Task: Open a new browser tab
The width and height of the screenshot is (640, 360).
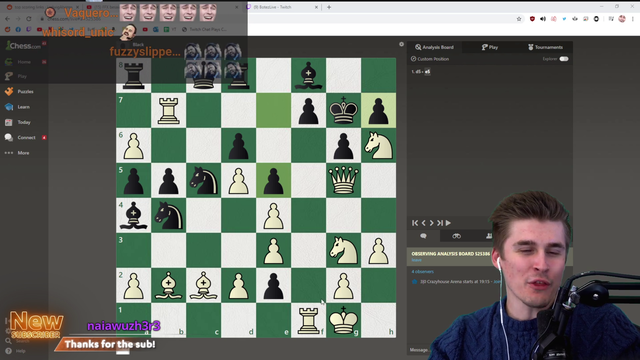Action: [329, 7]
